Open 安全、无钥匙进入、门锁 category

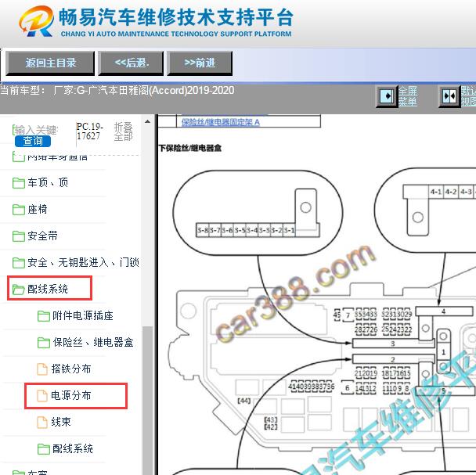tap(83, 262)
